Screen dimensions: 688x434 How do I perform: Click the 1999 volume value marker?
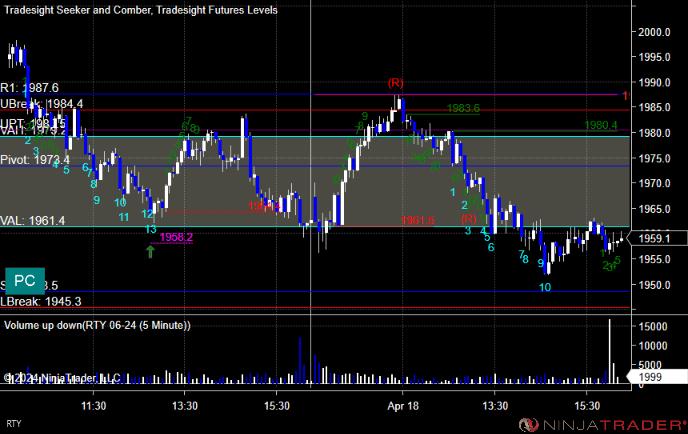click(x=657, y=377)
